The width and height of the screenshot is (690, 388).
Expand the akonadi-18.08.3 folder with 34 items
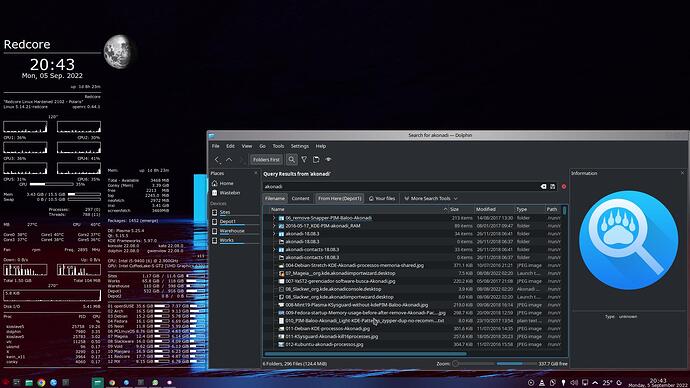coord(274,234)
